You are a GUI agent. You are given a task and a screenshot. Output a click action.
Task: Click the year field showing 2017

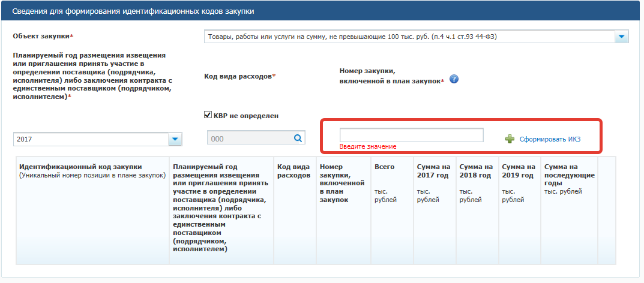(x=90, y=139)
